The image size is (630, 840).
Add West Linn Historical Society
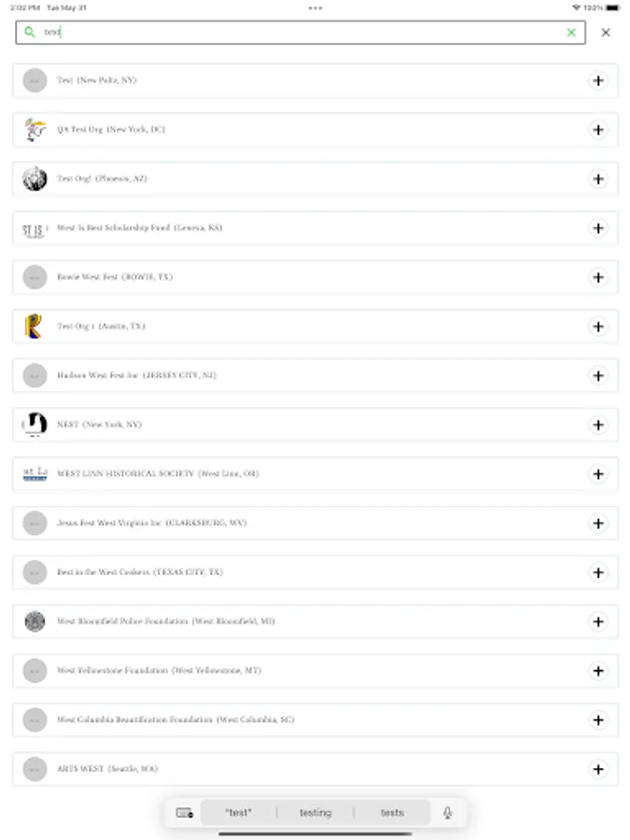coord(598,474)
